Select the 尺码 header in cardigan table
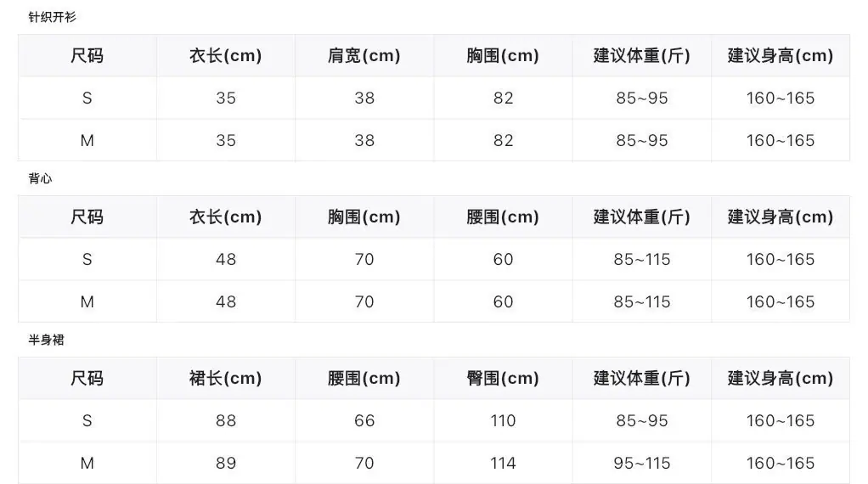 [87, 55]
